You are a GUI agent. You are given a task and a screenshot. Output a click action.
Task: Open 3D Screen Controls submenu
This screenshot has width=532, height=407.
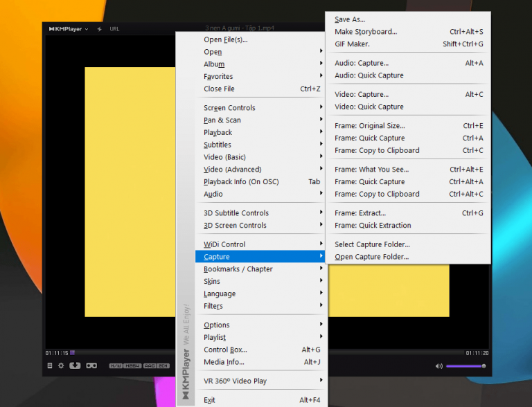pos(261,225)
